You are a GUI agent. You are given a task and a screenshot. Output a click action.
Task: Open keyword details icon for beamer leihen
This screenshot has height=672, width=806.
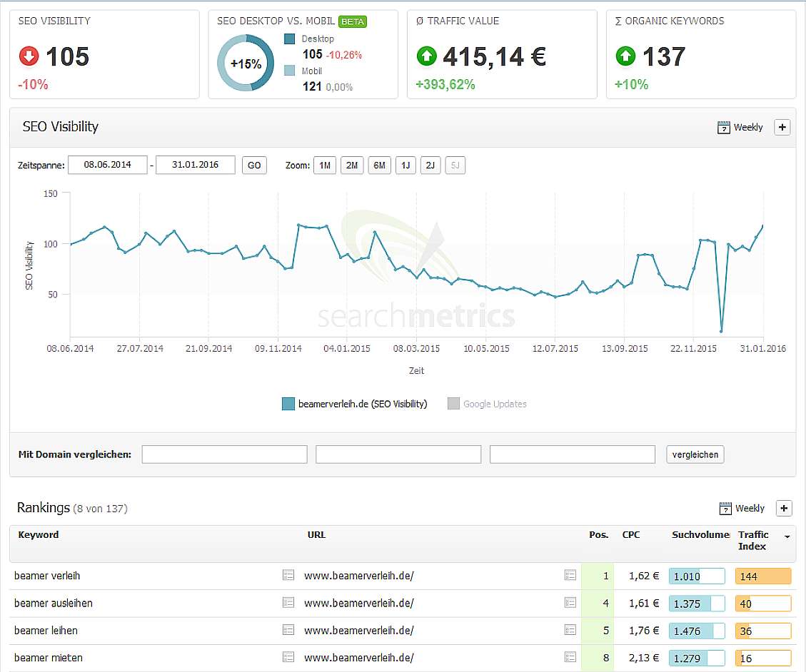(x=288, y=629)
